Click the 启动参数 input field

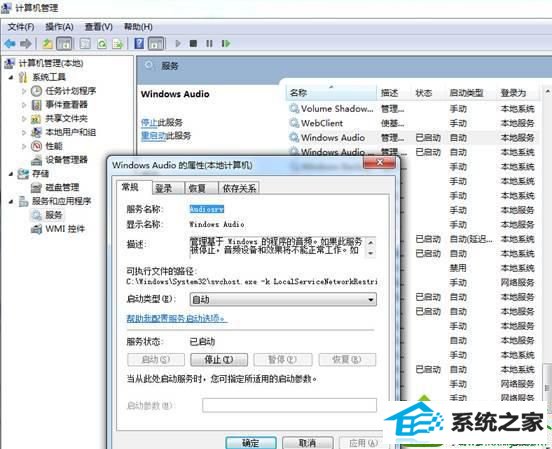[289, 405]
